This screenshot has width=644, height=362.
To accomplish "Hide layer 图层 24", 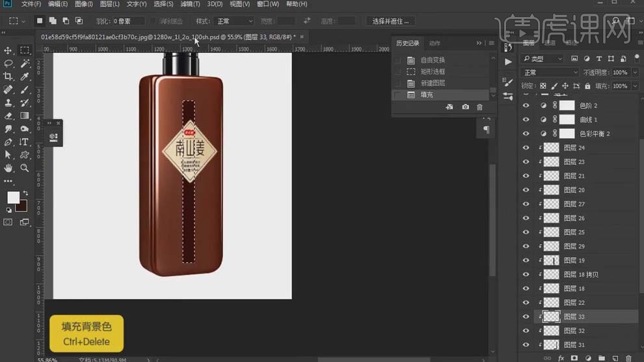I will coord(526,148).
